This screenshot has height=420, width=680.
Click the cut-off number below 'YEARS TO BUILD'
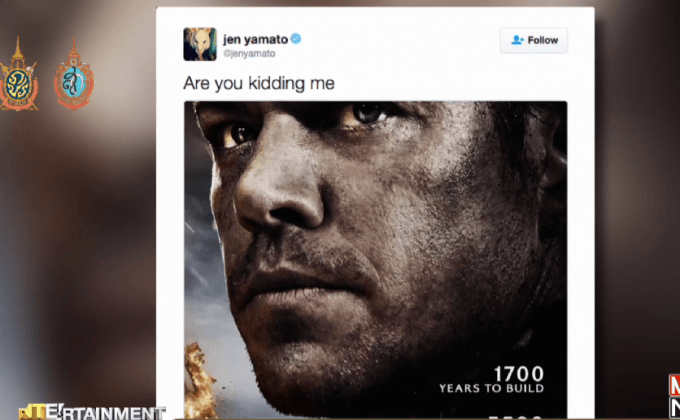click(516, 417)
